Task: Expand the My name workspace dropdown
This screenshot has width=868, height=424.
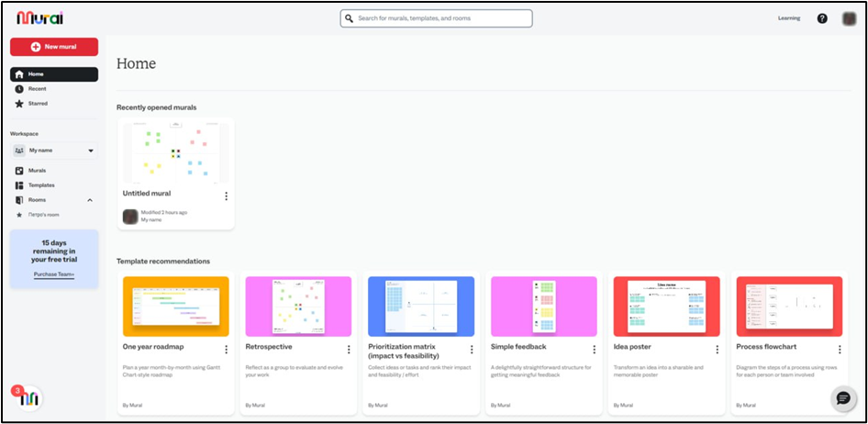Action: tap(90, 151)
